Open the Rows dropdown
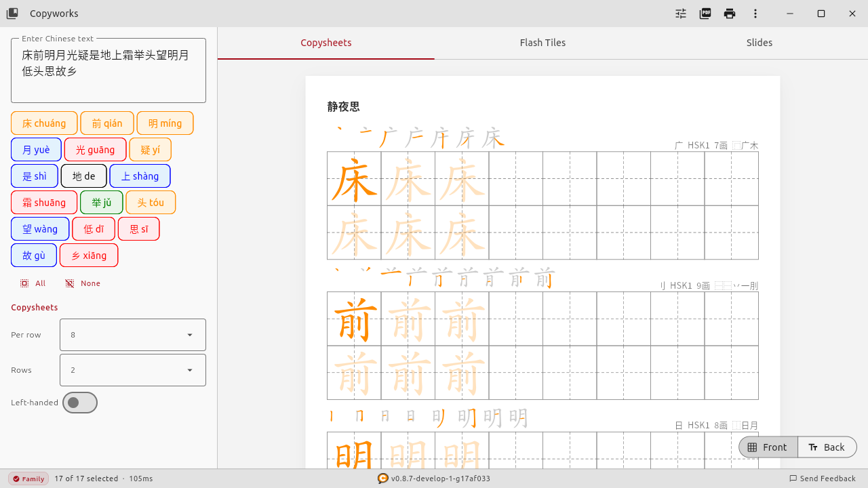 132,369
